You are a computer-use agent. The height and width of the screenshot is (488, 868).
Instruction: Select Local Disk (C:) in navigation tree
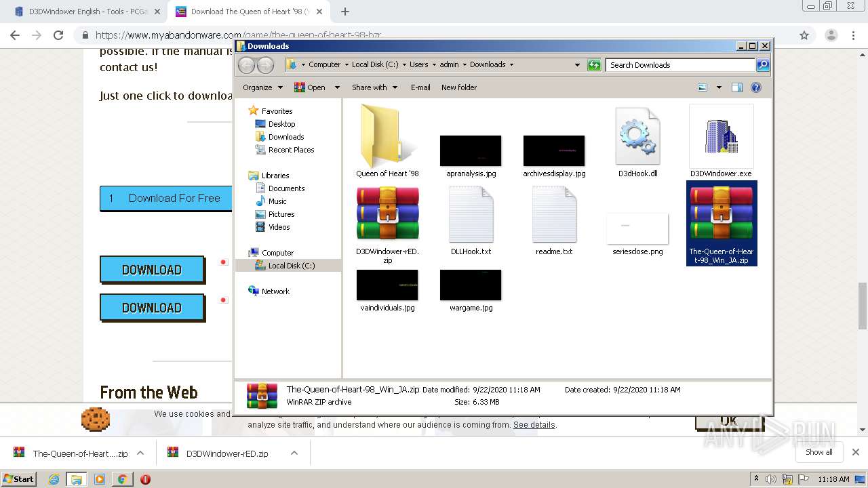click(292, 266)
